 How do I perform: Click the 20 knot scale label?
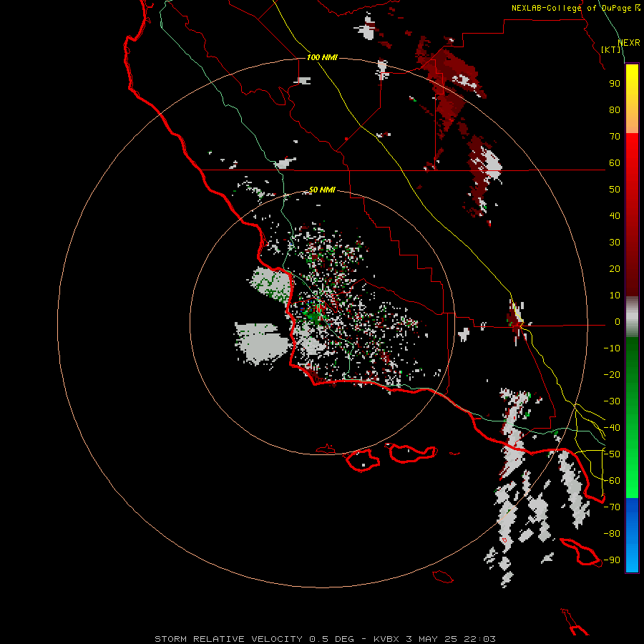point(615,268)
